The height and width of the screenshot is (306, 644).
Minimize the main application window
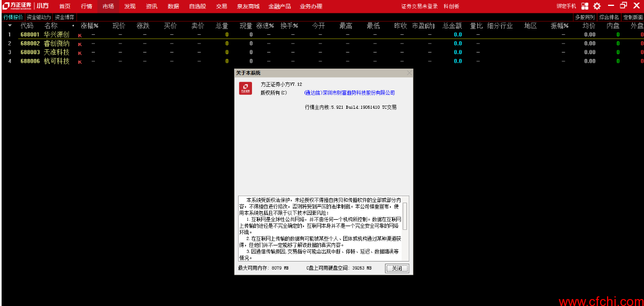click(611, 6)
